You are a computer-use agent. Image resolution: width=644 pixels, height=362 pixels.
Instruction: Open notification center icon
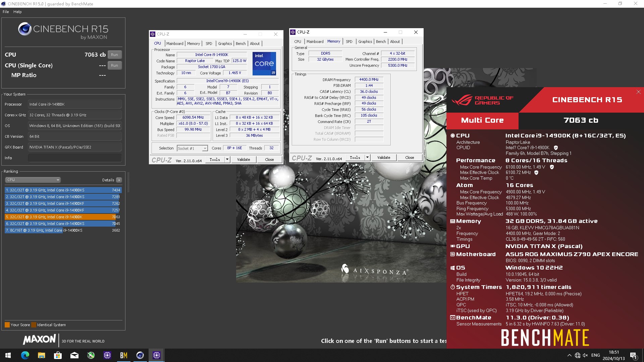pyautogui.click(x=634, y=355)
